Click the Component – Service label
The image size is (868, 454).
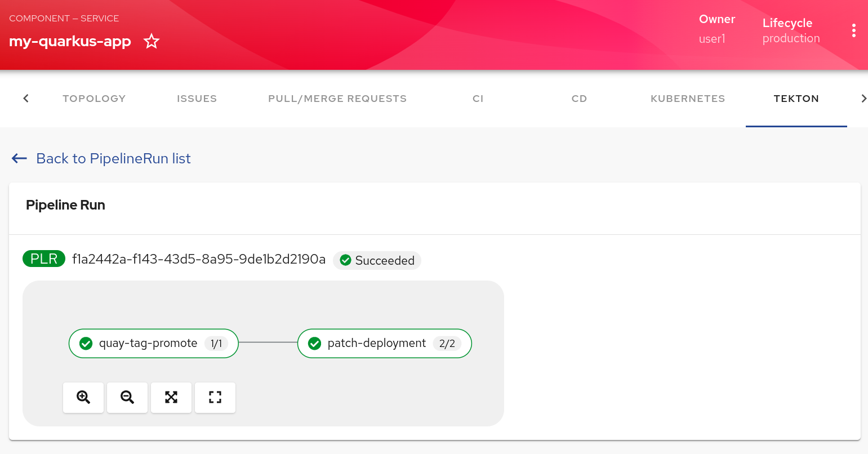click(64, 18)
